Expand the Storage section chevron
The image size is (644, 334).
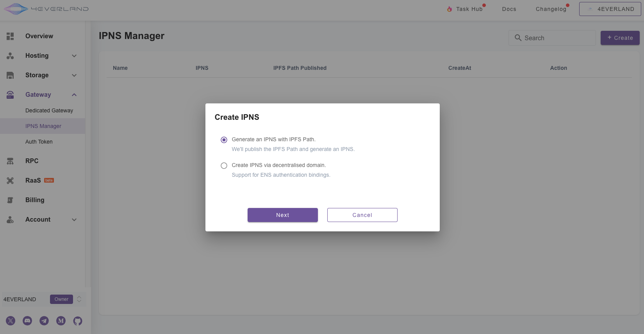[74, 75]
